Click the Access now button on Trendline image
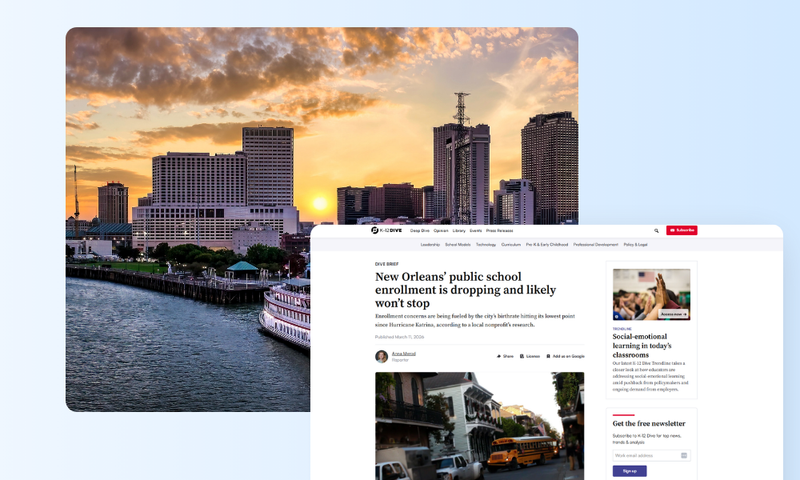This screenshot has width=800, height=480. [x=673, y=314]
